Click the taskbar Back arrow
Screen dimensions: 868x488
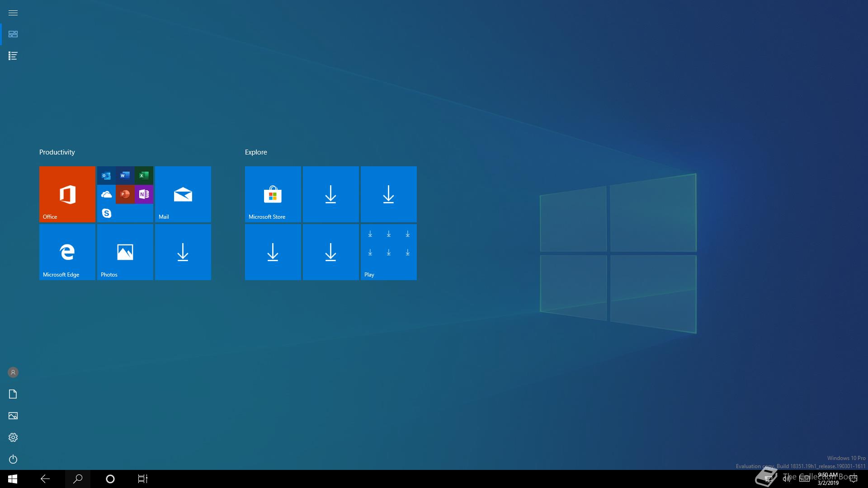tap(45, 479)
